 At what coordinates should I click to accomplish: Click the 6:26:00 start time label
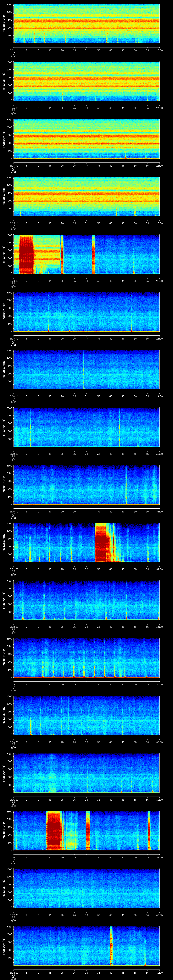(14, 281)
